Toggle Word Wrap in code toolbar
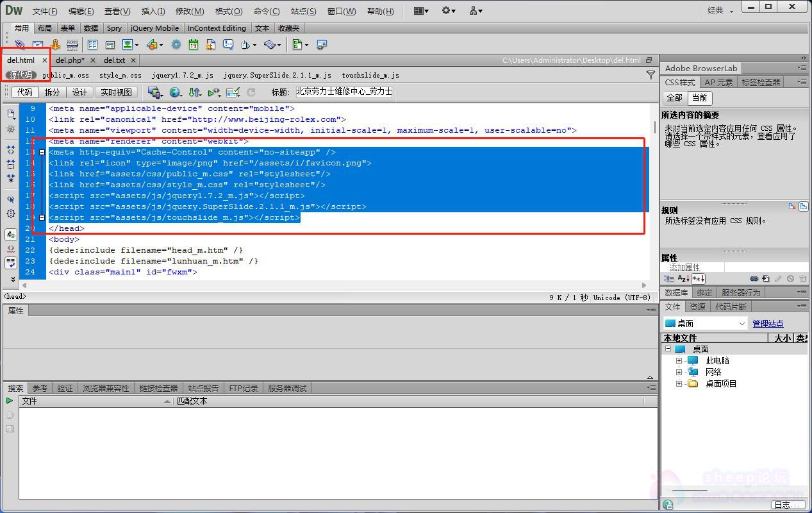This screenshot has height=513, width=812. pyautogui.click(x=11, y=263)
